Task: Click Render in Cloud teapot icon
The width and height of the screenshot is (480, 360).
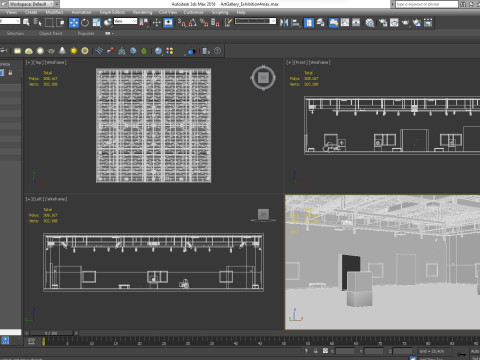Action: [417, 22]
